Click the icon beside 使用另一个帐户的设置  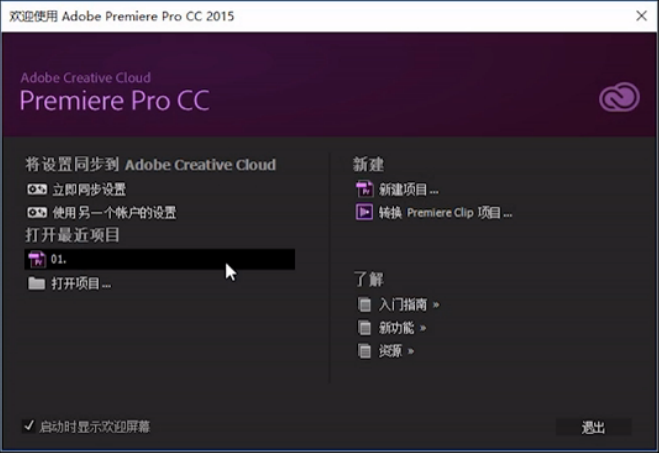pyautogui.click(x=37, y=213)
